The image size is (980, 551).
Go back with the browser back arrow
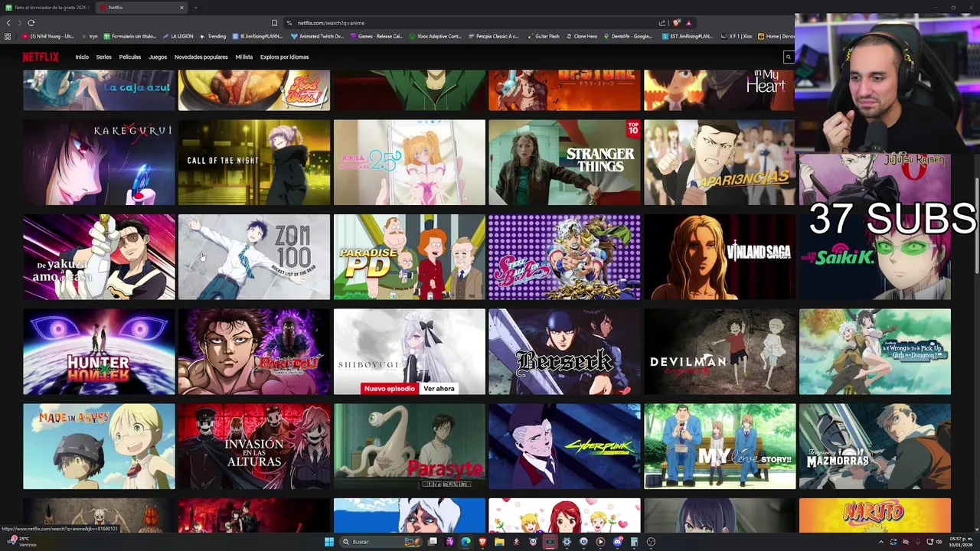pos(8,23)
